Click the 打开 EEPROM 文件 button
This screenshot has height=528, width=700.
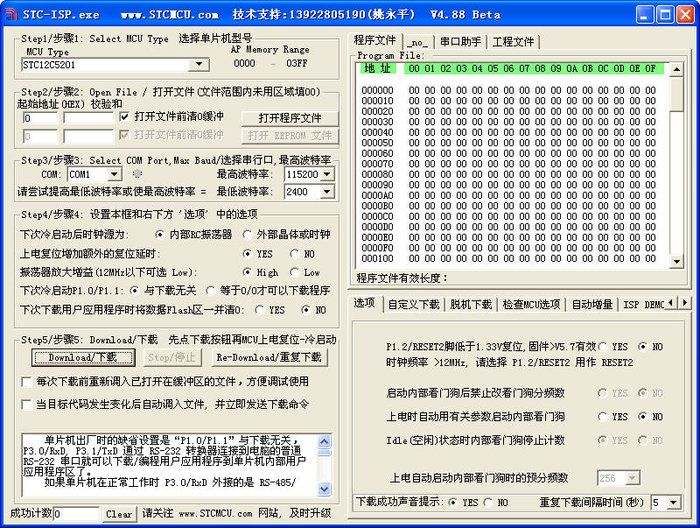click(290, 136)
